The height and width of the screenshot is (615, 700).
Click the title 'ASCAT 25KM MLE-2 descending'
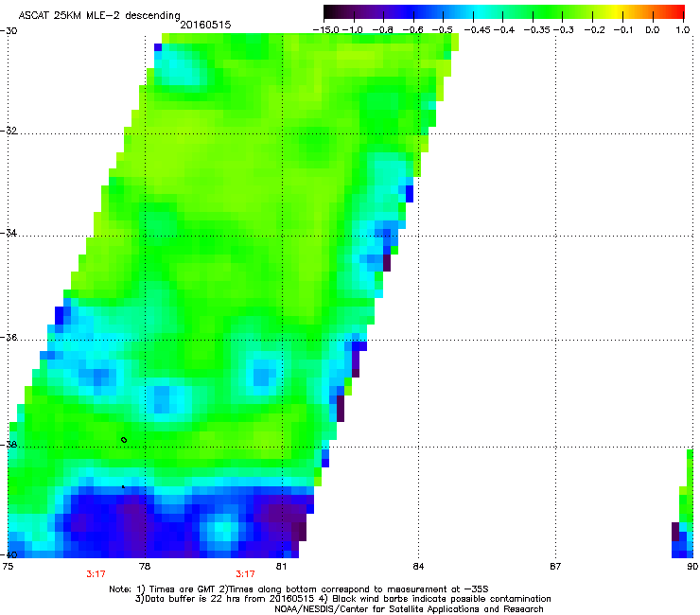tap(99, 15)
